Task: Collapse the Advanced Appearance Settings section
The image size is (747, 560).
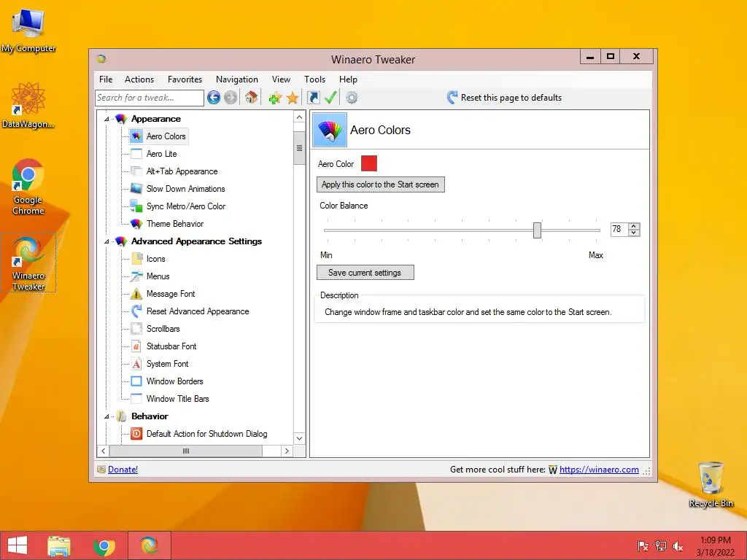Action: tap(107, 241)
